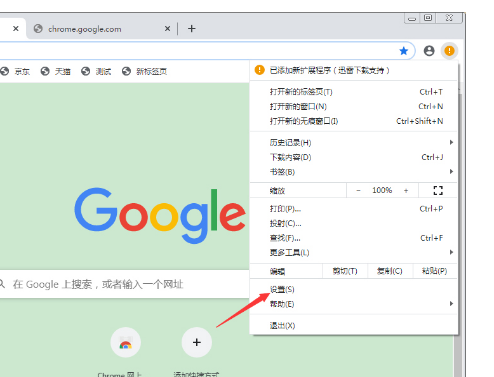
Task: Open the 天猫 bookmark
Action: coord(56,71)
